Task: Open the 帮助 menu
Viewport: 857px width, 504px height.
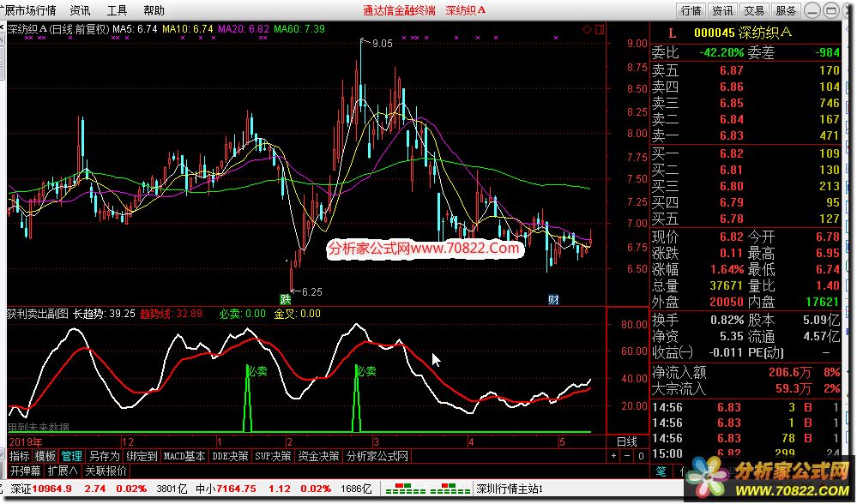Action: click(x=154, y=10)
